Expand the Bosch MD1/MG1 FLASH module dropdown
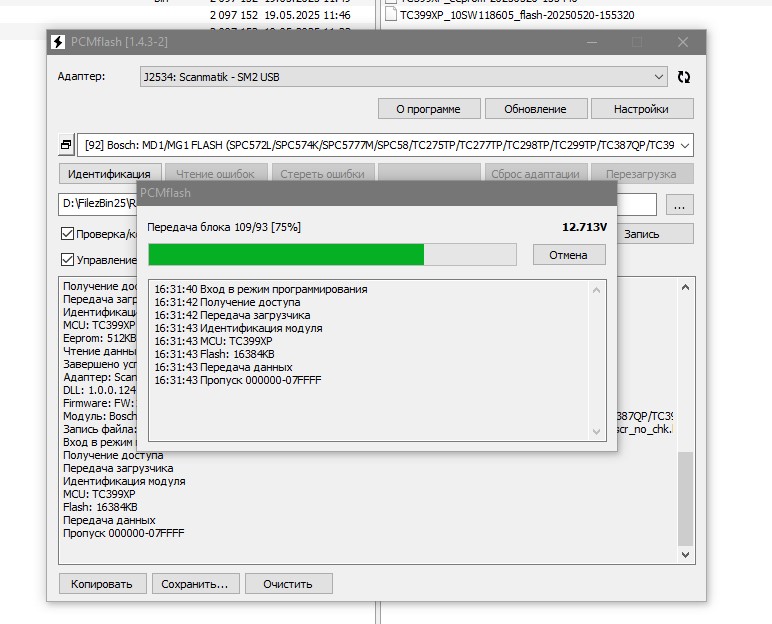This screenshot has height=624, width=772. coord(684,145)
